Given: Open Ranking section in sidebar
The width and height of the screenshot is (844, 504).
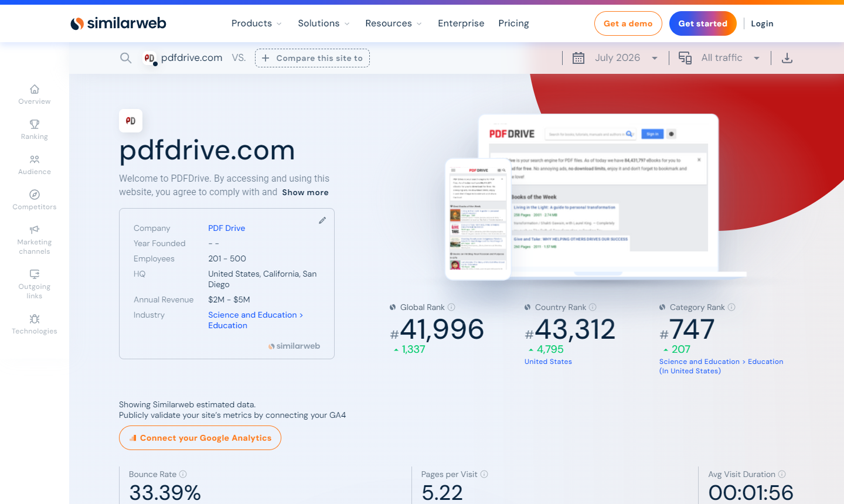Looking at the screenshot, I should 35,130.
